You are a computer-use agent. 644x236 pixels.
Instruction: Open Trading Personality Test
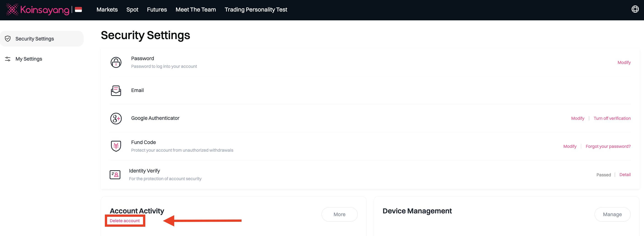click(256, 10)
